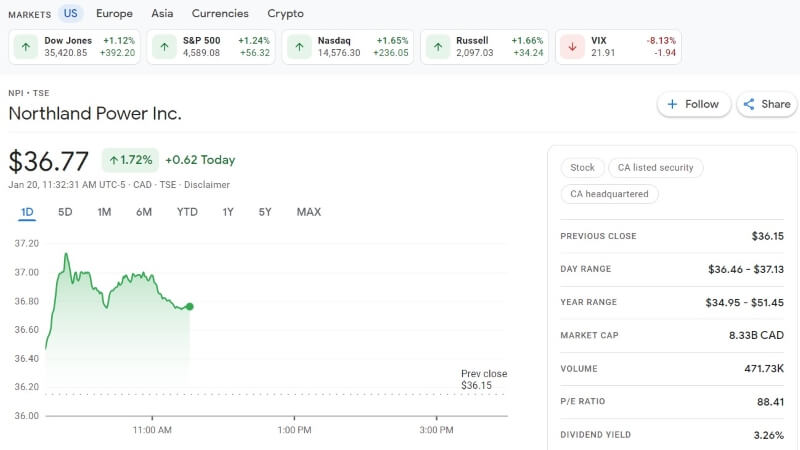The width and height of the screenshot is (800, 450).
Task: Click the CA listed security chip
Action: point(656,167)
